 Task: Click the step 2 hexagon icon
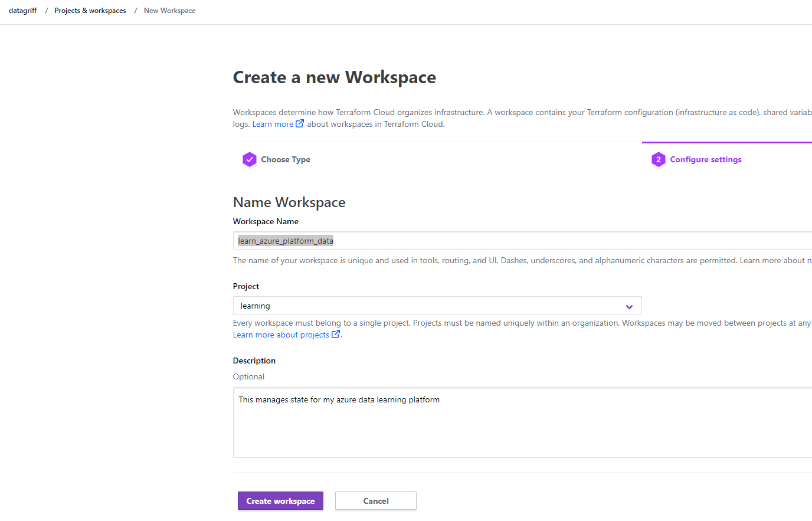[659, 159]
